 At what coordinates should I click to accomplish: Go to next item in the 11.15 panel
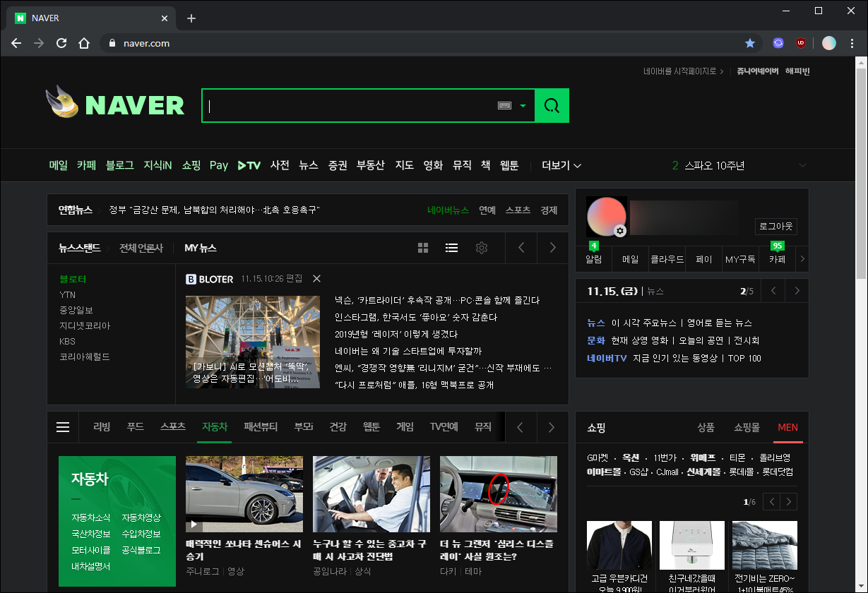(x=797, y=291)
